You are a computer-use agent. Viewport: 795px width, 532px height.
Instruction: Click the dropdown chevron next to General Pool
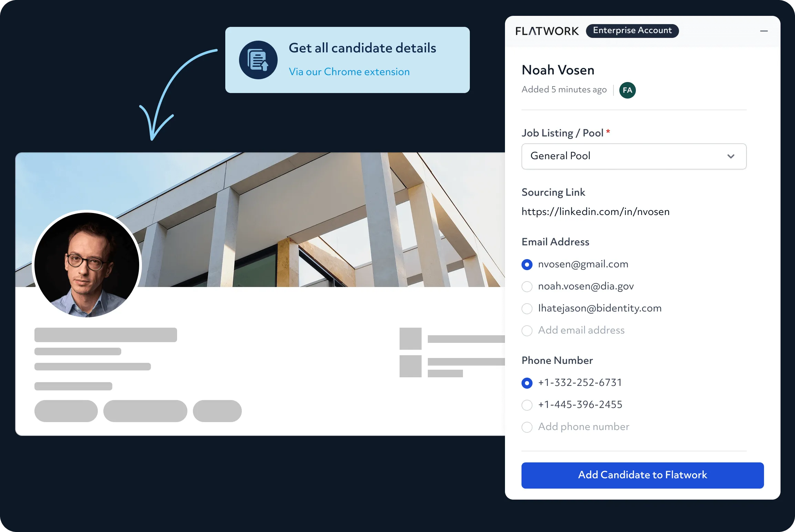point(731,156)
